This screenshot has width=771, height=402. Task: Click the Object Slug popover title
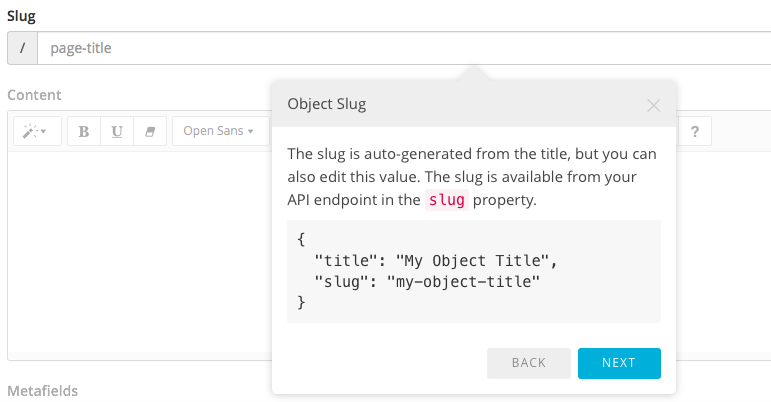coord(326,104)
